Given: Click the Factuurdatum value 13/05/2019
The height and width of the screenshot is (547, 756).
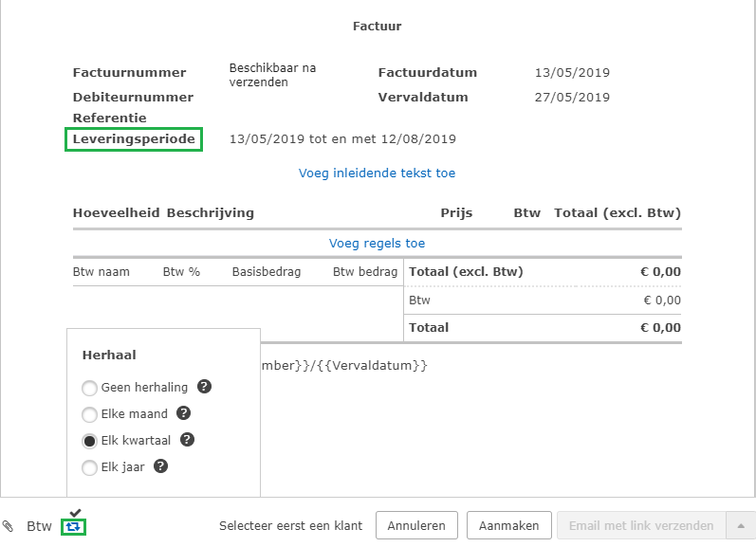Looking at the screenshot, I should (572, 73).
